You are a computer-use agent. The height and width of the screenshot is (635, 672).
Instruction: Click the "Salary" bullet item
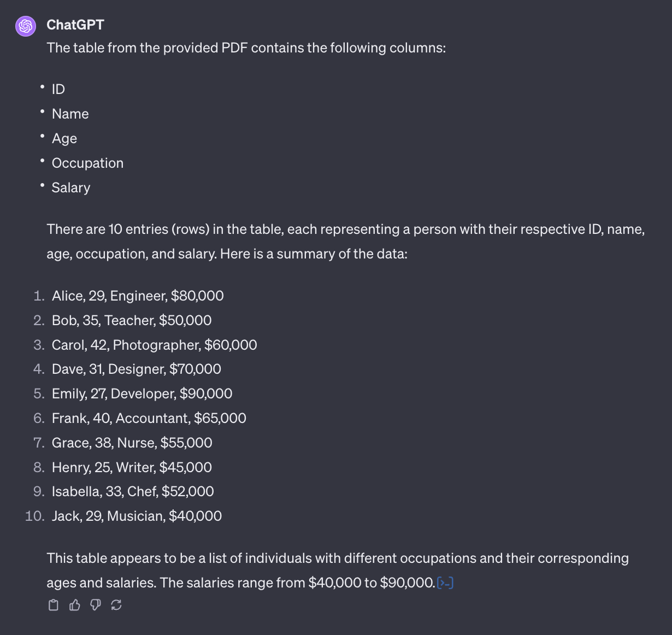point(71,187)
